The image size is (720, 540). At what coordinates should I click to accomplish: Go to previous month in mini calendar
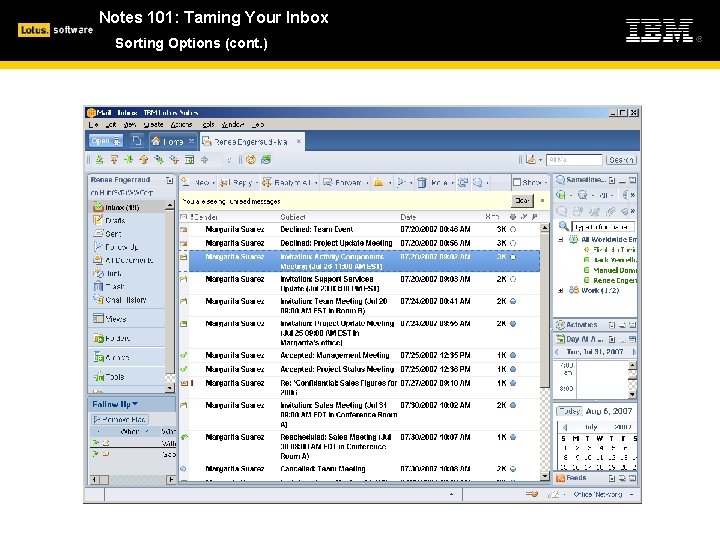click(x=565, y=427)
